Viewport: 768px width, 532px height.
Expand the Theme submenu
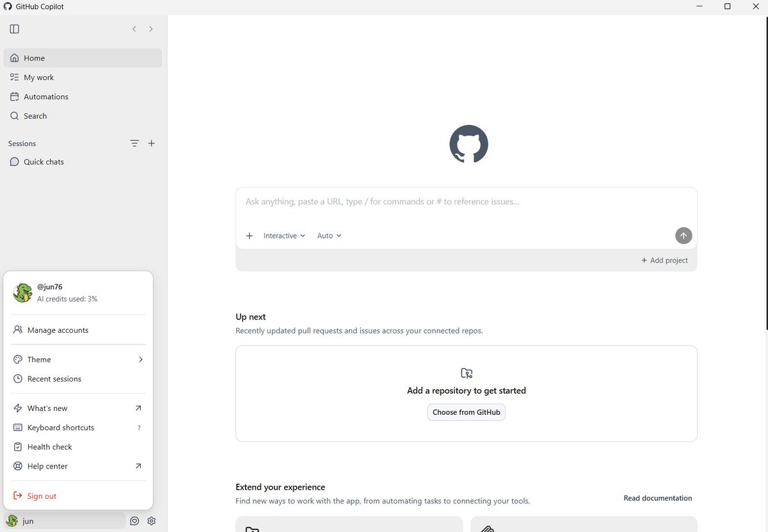click(x=78, y=360)
